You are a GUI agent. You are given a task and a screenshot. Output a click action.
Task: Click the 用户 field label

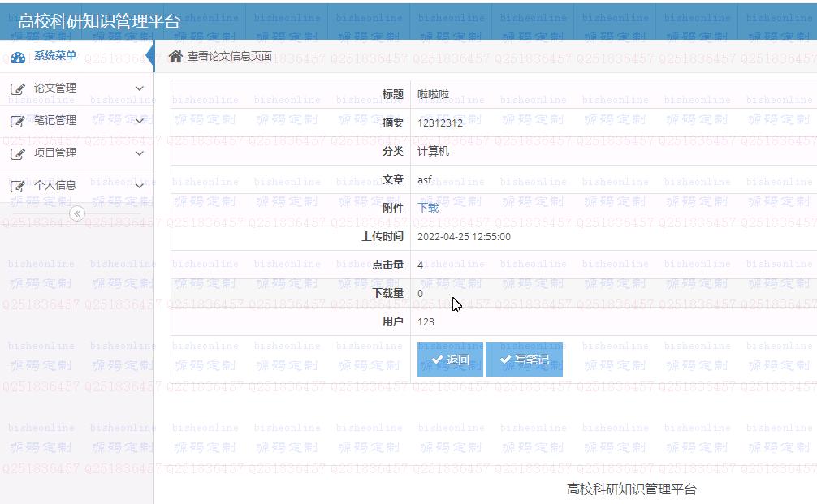tap(393, 321)
